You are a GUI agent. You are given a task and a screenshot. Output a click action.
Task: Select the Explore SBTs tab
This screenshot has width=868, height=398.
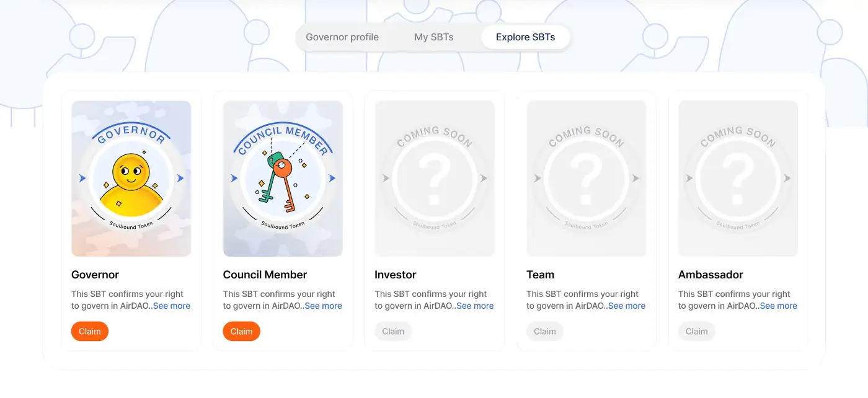pyautogui.click(x=525, y=37)
